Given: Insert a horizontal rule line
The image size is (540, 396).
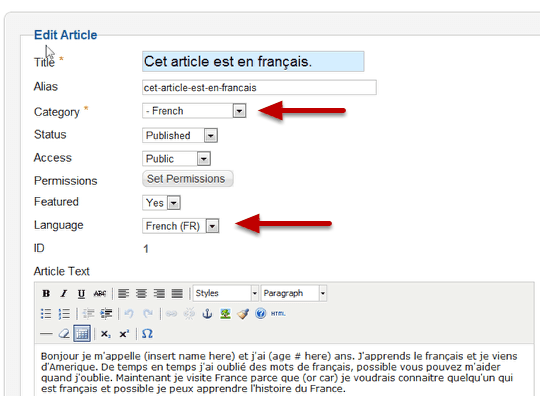Looking at the screenshot, I should (x=46, y=334).
